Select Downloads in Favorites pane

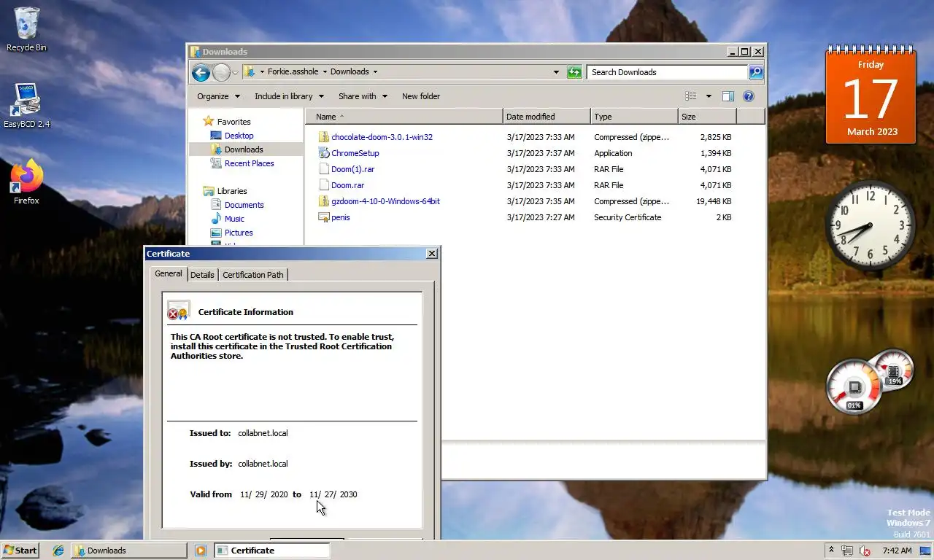tap(244, 149)
